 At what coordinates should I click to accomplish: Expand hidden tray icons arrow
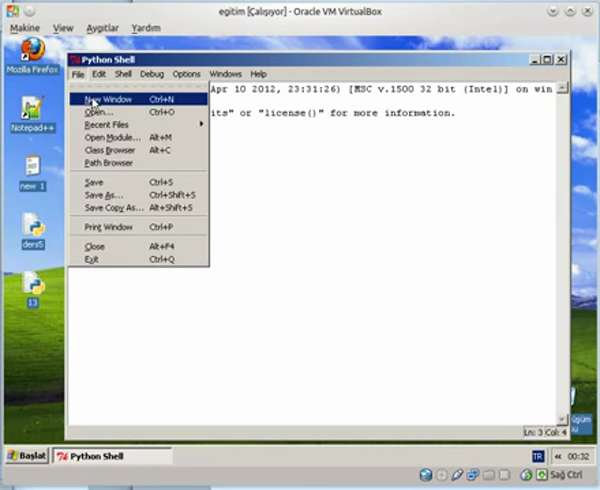tap(558, 456)
